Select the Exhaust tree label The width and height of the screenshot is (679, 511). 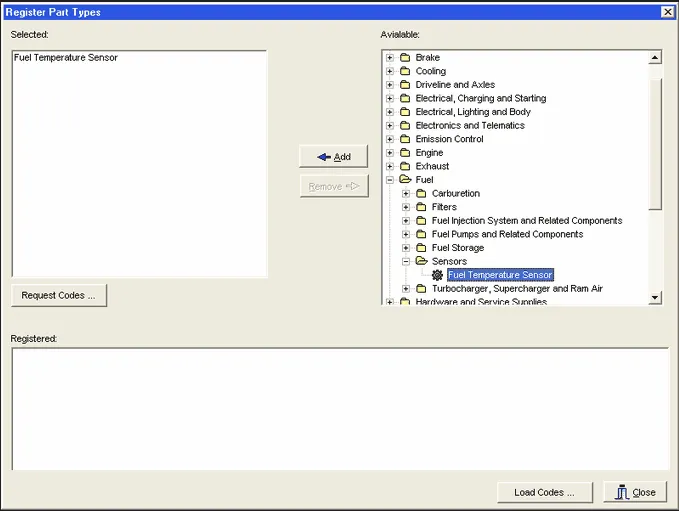tap(432, 166)
